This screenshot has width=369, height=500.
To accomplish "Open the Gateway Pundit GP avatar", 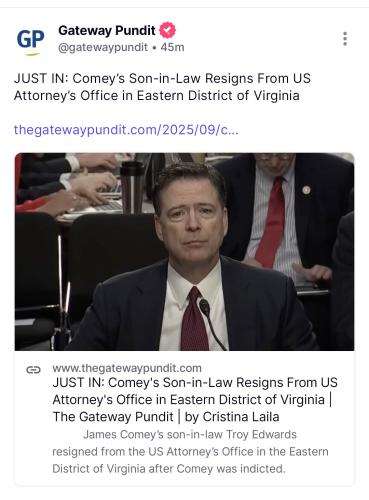I will point(30,40).
